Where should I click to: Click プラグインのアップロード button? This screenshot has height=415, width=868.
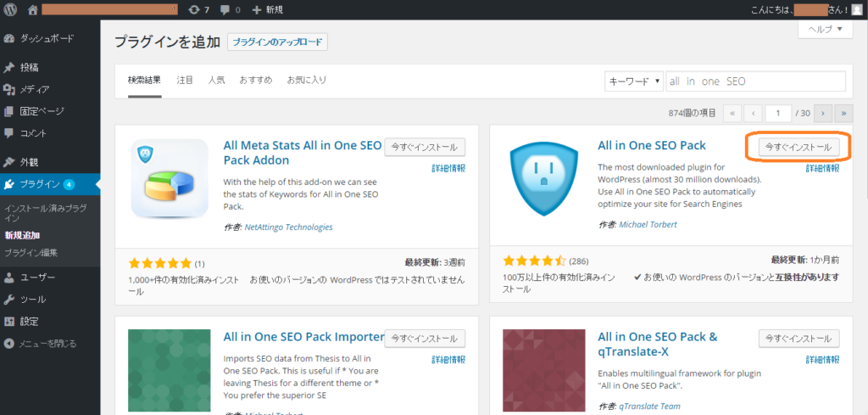pos(277,42)
